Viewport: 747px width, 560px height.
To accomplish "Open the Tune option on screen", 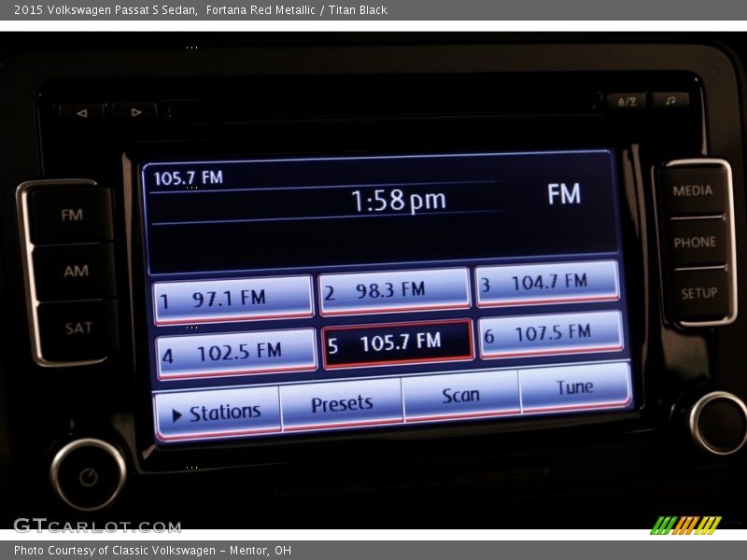I will pyautogui.click(x=574, y=387).
